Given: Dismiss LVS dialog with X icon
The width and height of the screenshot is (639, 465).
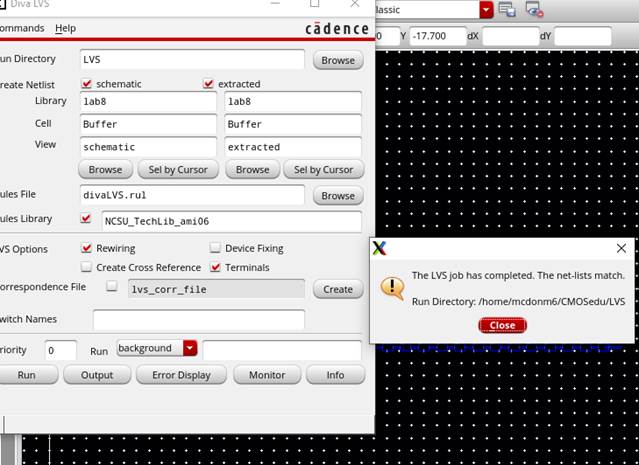Looking at the screenshot, I should (621, 248).
